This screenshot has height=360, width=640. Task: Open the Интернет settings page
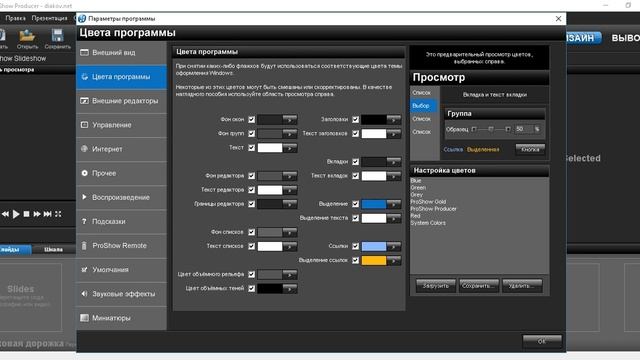coord(121,149)
